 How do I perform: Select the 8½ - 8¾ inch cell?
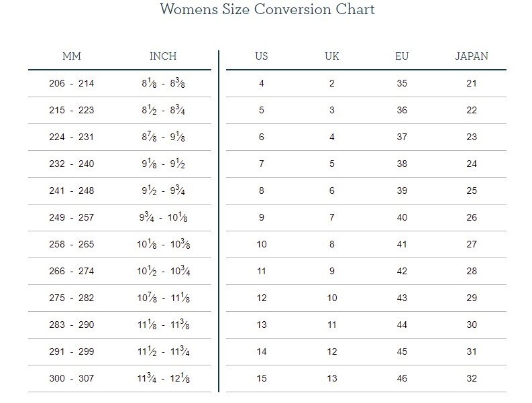(163, 111)
